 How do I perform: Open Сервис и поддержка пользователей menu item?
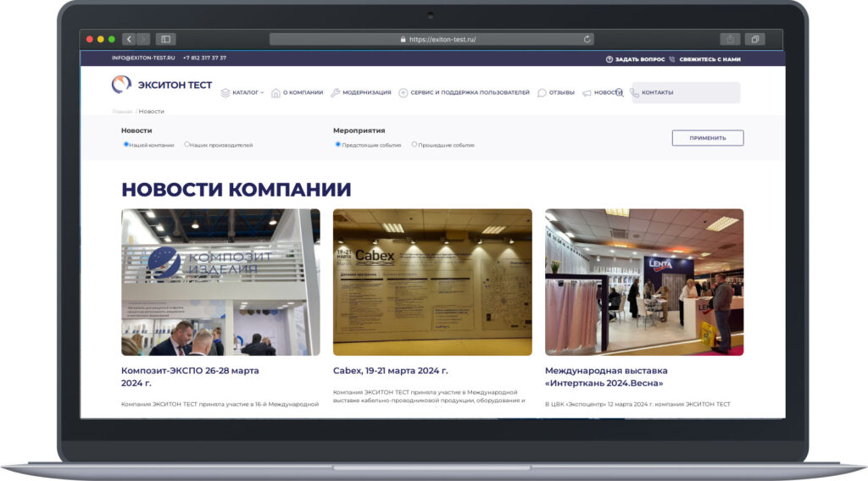[x=470, y=92]
